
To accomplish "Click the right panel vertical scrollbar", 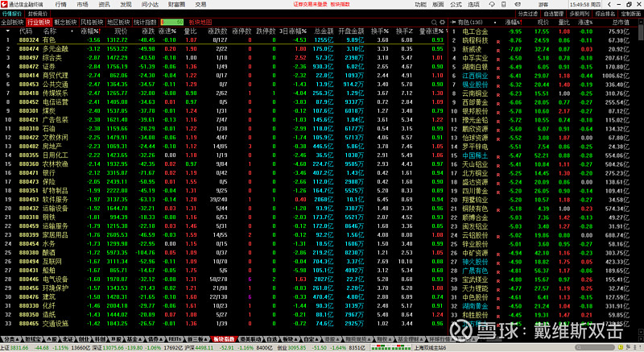I will point(641,176).
